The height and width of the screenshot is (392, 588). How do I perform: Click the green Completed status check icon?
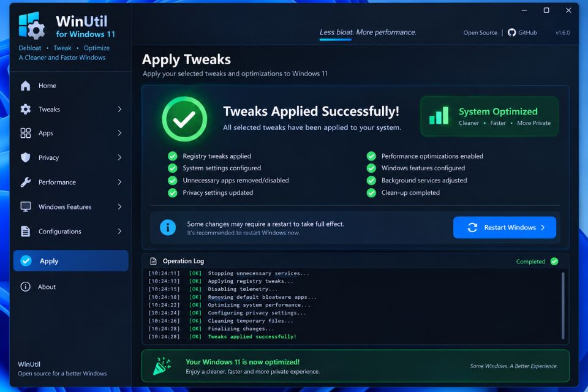[554, 262]
